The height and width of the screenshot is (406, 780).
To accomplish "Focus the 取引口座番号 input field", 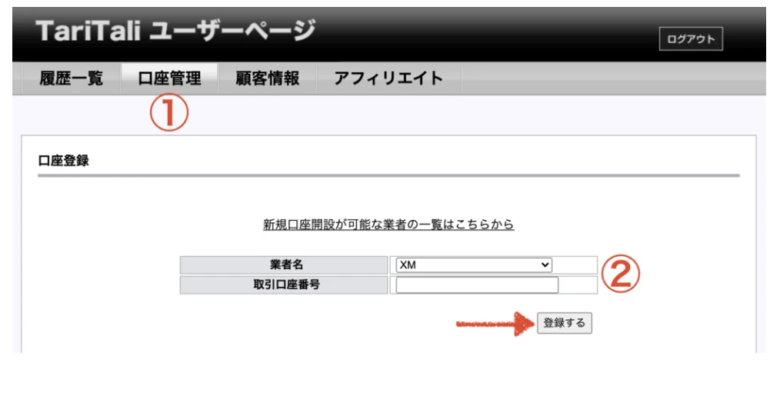I will pyautogui.click(x=477, y=285).
